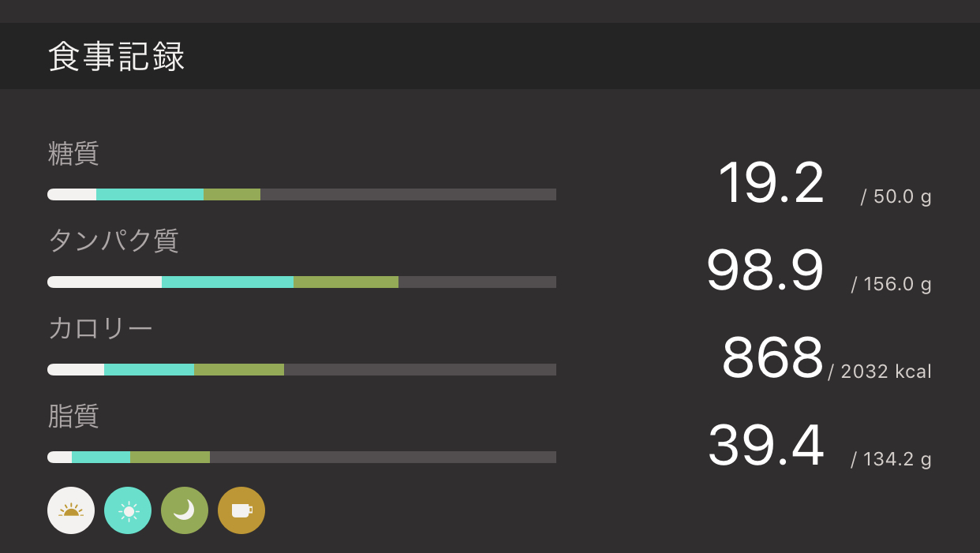
Task: Click the dinner moon icon
Action: [x=185, y=510]
